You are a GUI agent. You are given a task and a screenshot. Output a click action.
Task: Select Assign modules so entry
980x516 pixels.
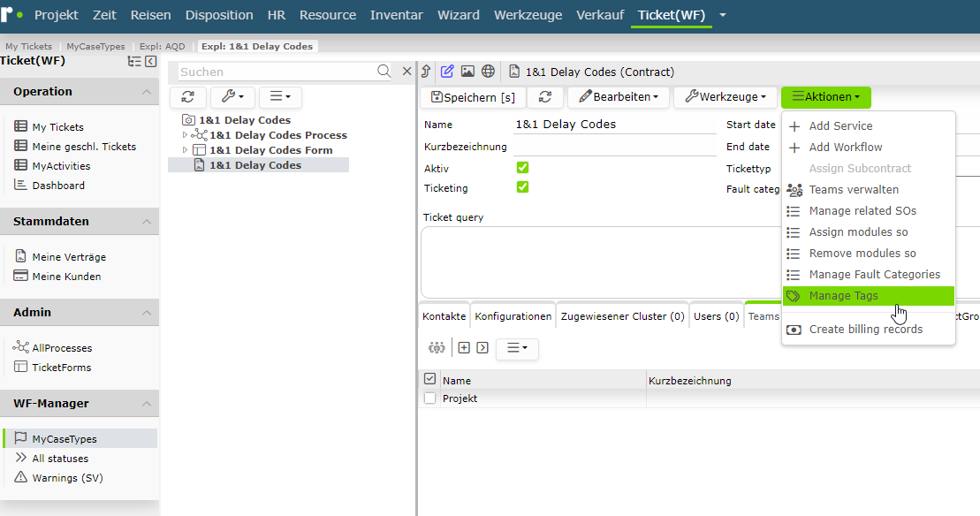click(869, 232)
